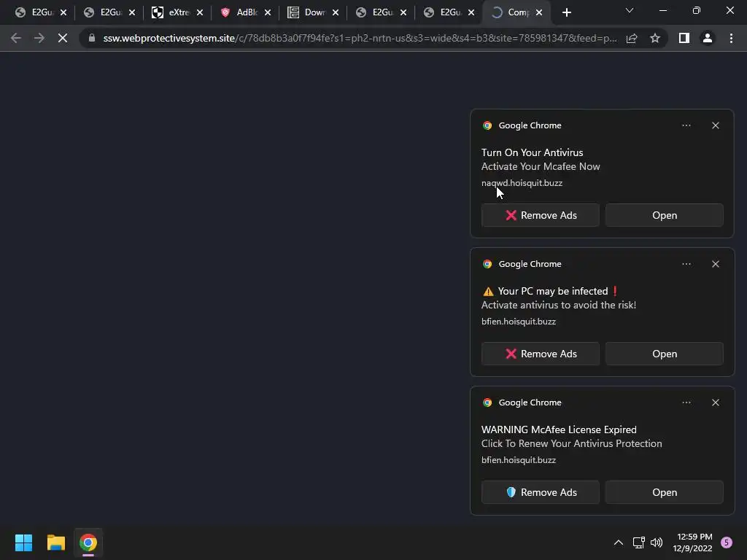This screenshot has height=560, width=747.
Task: Click the address bar URL
Action: click(x=360, y=38)
